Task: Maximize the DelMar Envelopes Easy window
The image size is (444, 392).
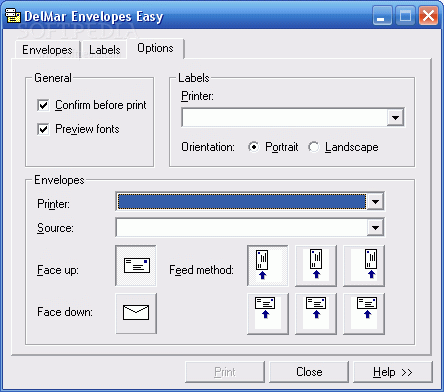Action: click(405, 16)
